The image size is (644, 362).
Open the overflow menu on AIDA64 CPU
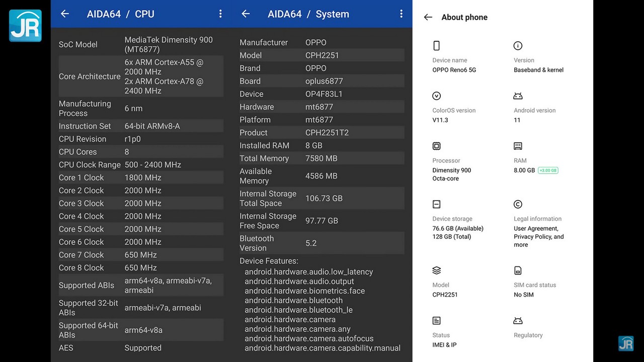point(220,14)
